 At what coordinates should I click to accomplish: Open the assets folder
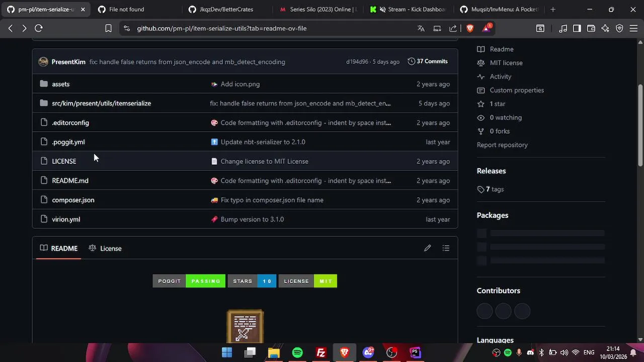coord(60,84)
